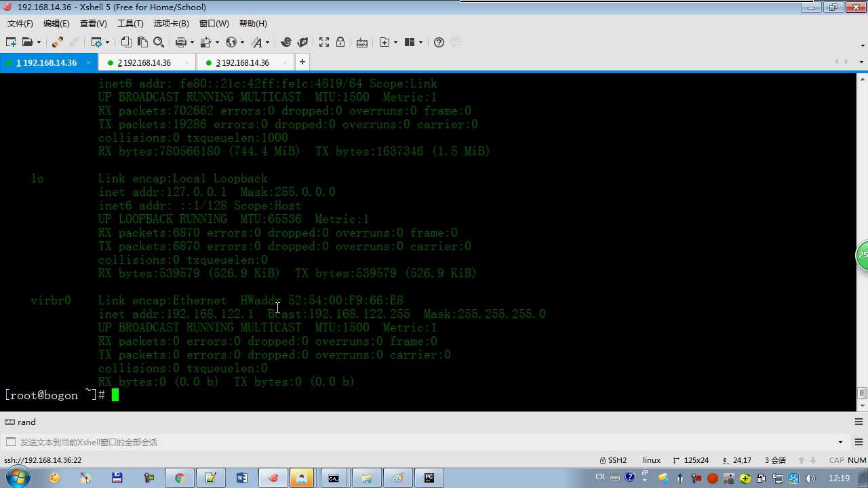Viewport: 868px width, 488px height.
Task: Click the Copy toolbar icon
Action: (126, 42)
